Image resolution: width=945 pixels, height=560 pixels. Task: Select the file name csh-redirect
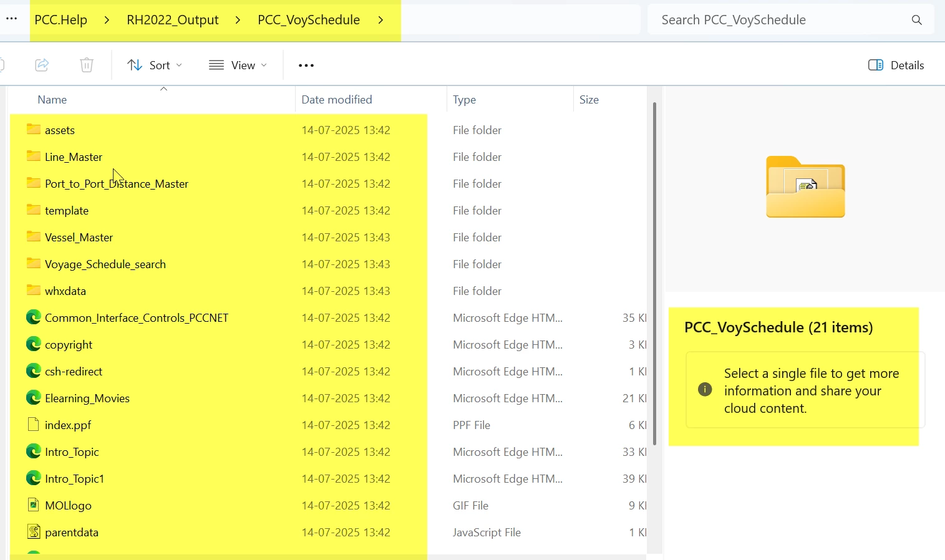click(74, 371)
